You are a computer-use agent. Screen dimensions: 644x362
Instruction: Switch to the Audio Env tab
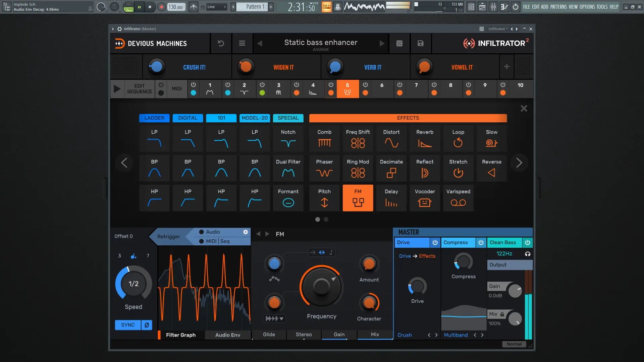click(227, 335)
